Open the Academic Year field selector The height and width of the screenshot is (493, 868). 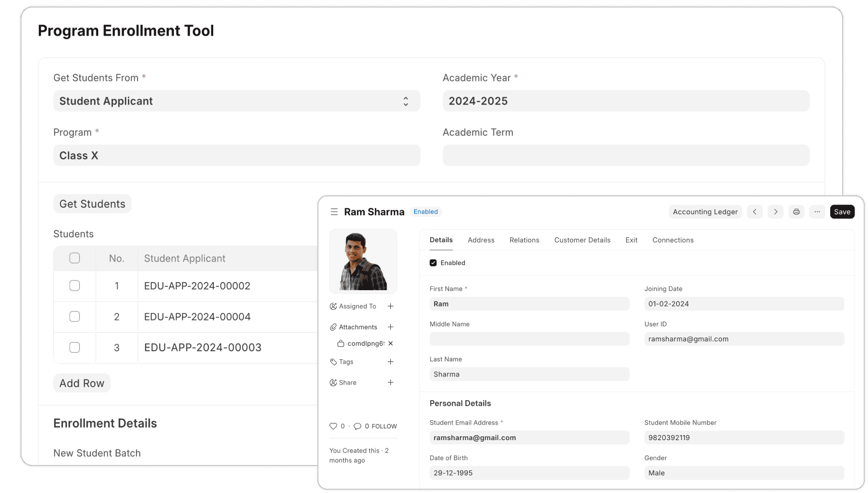(625, 101)
